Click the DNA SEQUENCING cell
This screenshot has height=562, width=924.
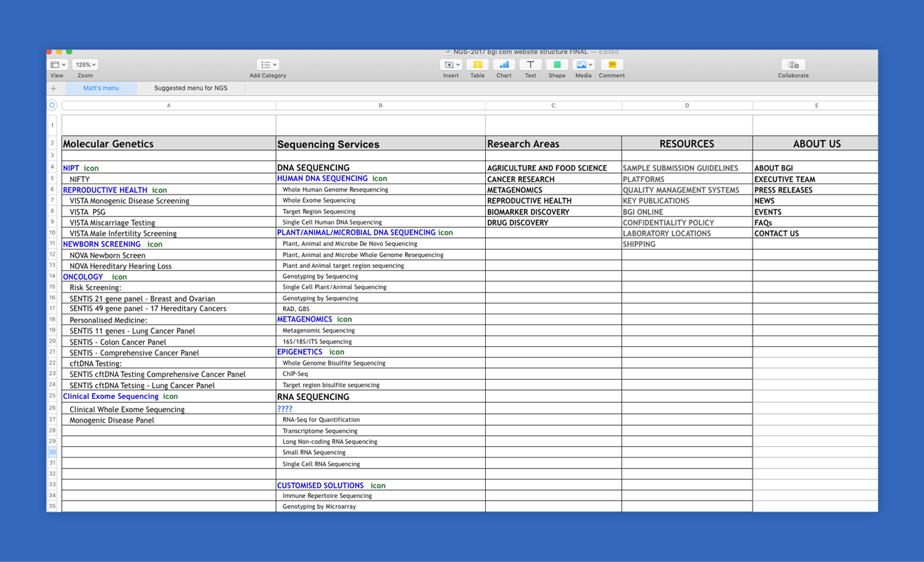[381, 168]
